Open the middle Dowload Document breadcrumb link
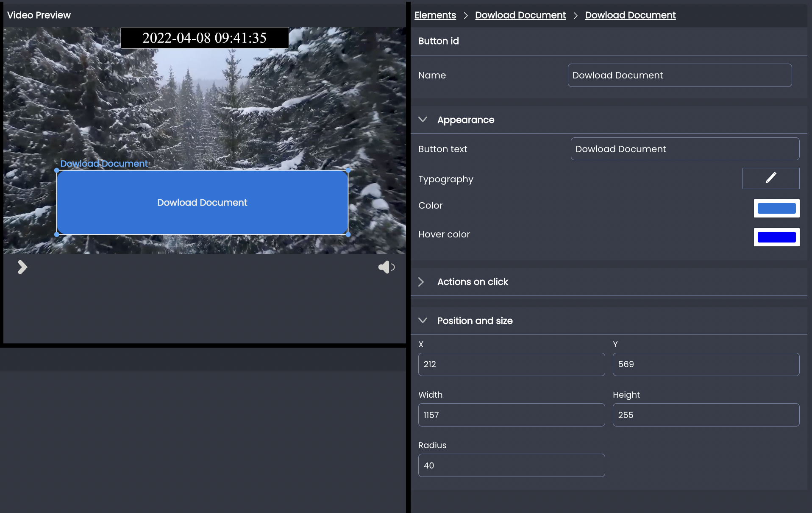 [520, 15]
